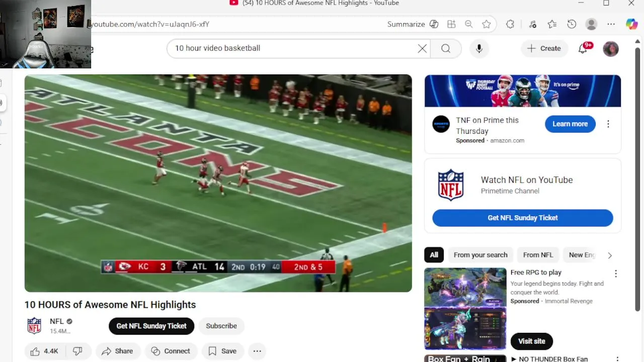The width and height of the screenshot is (644, 362).
Task: Click the Share button
Action: 117,351
